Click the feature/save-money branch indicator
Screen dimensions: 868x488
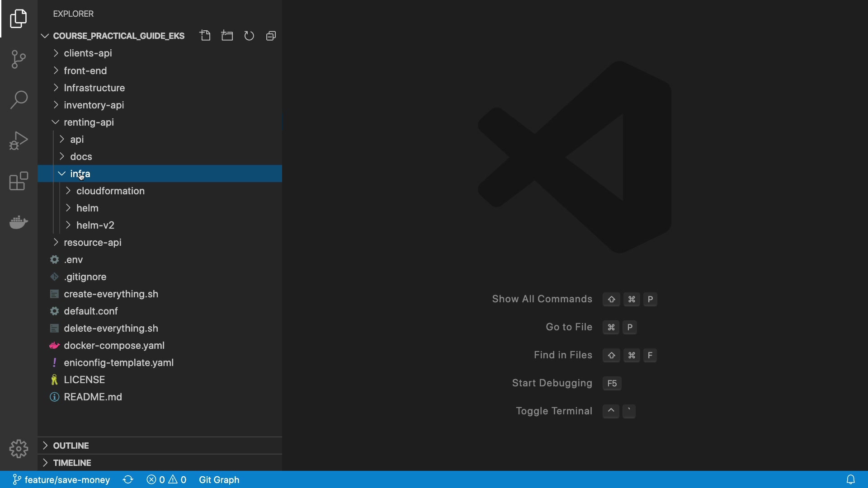click(61, 479)
